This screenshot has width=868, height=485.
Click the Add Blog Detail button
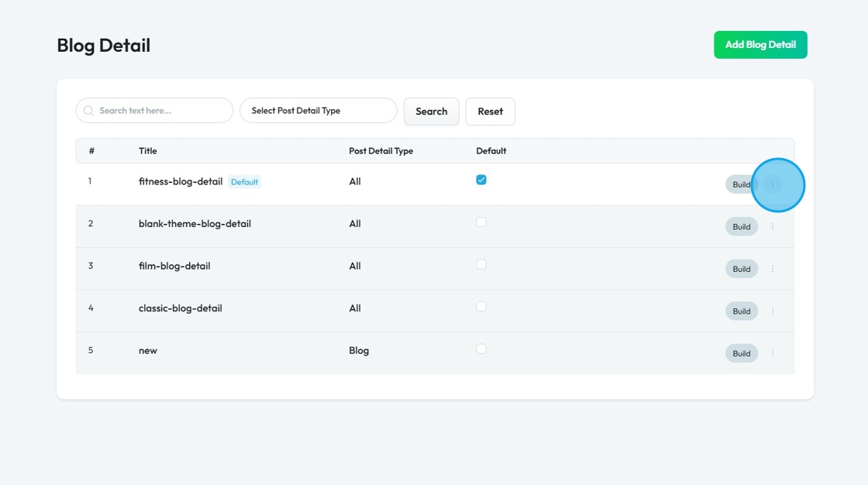pyautogui.click(x=759, y=45)
